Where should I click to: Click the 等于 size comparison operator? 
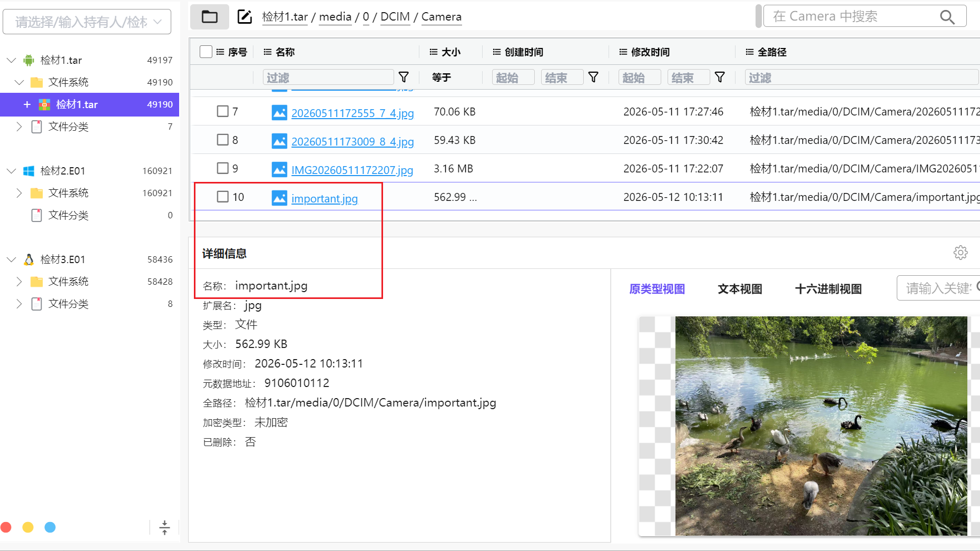pos(442,78)
